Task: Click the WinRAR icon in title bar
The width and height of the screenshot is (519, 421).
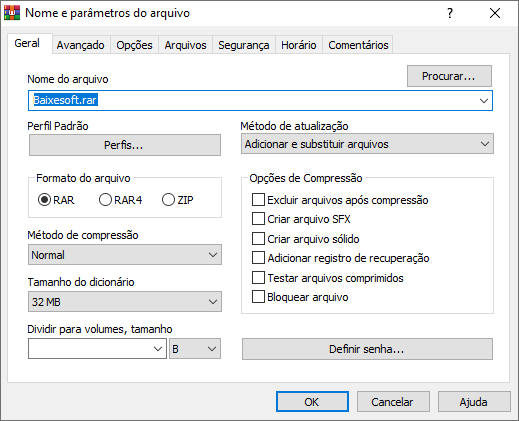Action: pos(12,13)
